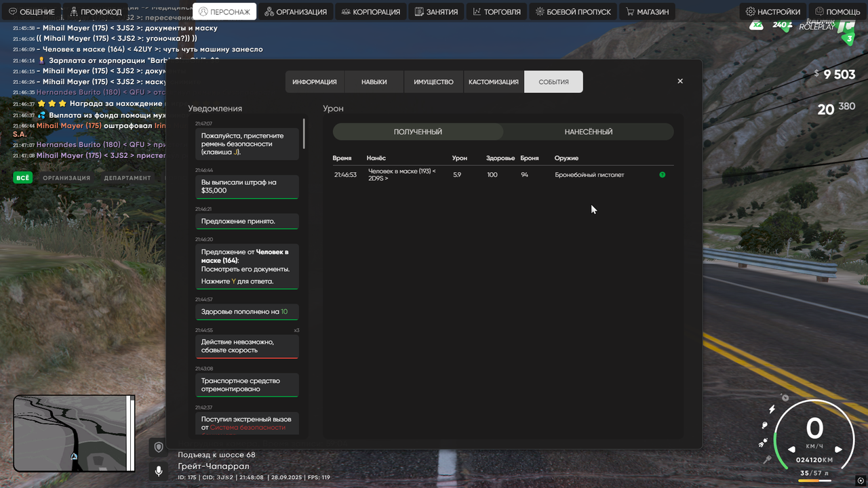Select the Организация chat filter
Viewport: 868px width, 488px height.
(x=66, y=178)
